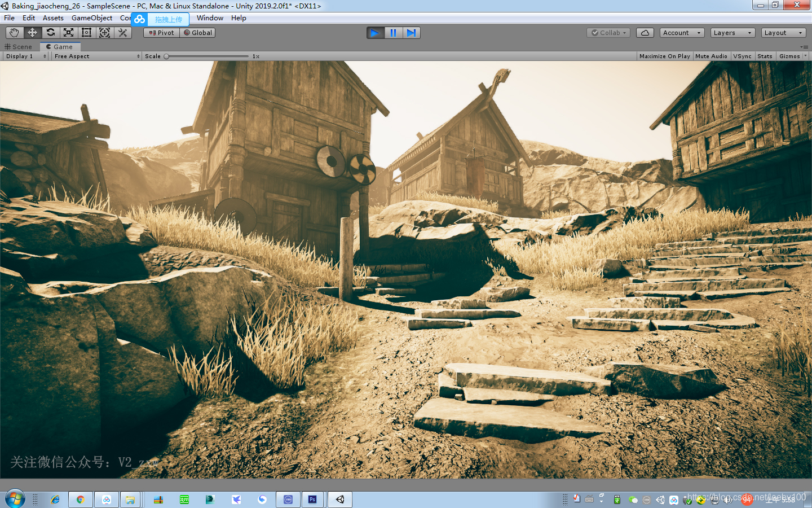The image size is (812, 508).
Task: Open the Layout dropdown
Action: tap(784, 33)
